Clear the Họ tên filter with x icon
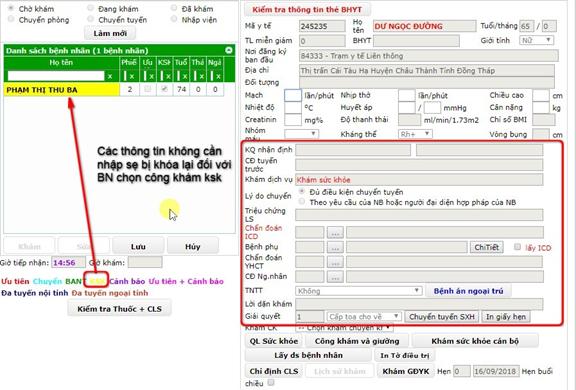This screenshot has height=390, width=576. pyautogui.click(x=110, y=76)
